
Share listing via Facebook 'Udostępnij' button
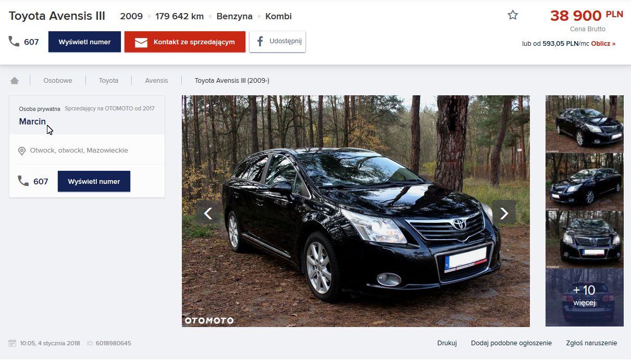(277, 42)
